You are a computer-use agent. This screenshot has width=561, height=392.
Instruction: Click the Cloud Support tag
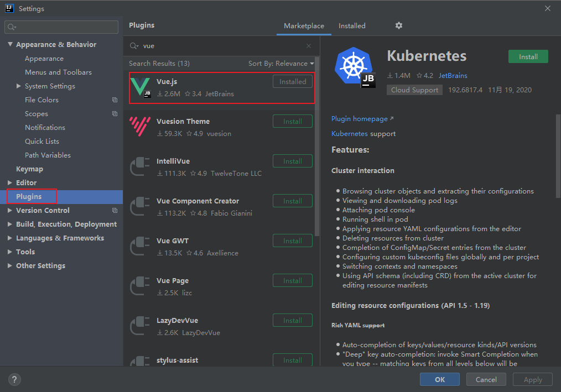[414, 90]
